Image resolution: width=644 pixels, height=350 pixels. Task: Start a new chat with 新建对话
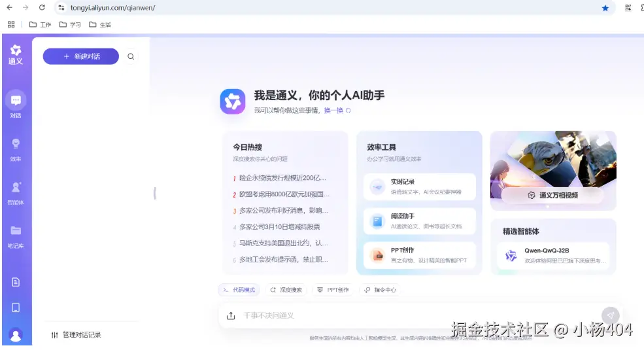click(x=81, y=56)
